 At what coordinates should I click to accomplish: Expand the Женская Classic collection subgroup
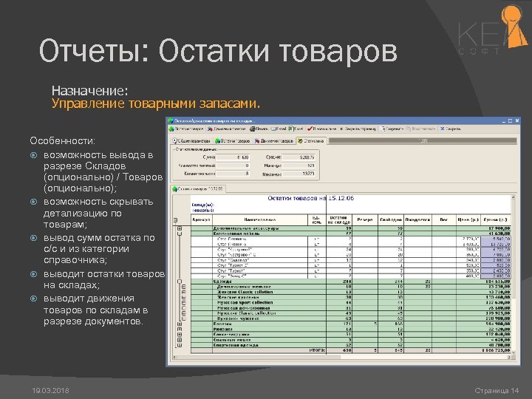point(184,292)
